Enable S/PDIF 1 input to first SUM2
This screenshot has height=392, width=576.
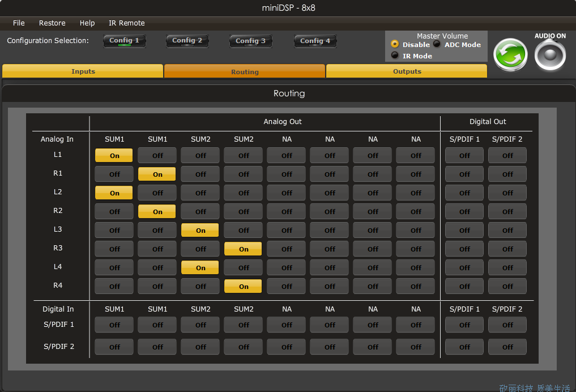point(200,325)
